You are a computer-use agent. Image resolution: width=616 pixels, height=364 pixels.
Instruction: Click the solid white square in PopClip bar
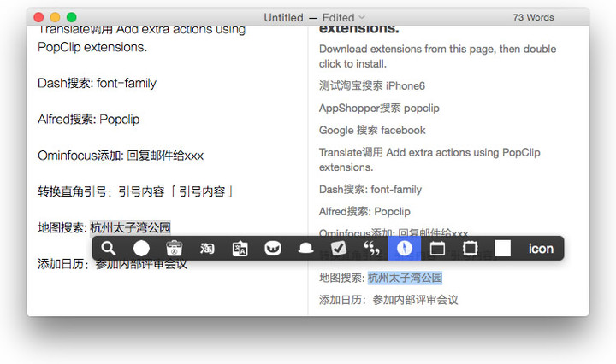(502, 249)
